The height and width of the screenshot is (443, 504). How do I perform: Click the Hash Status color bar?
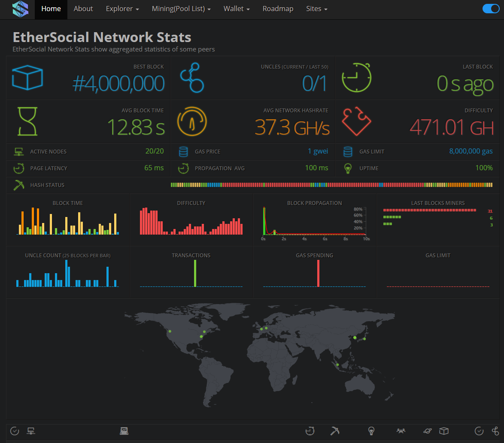tap(331, 185)
